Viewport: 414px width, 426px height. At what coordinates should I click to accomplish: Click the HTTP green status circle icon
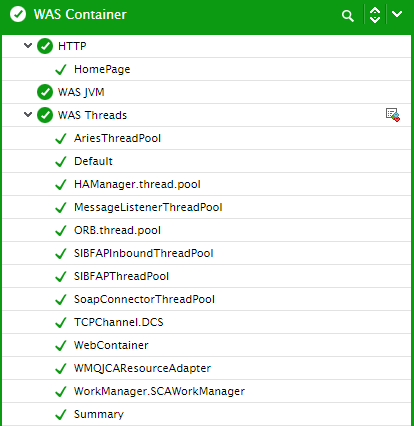(45, 46)
